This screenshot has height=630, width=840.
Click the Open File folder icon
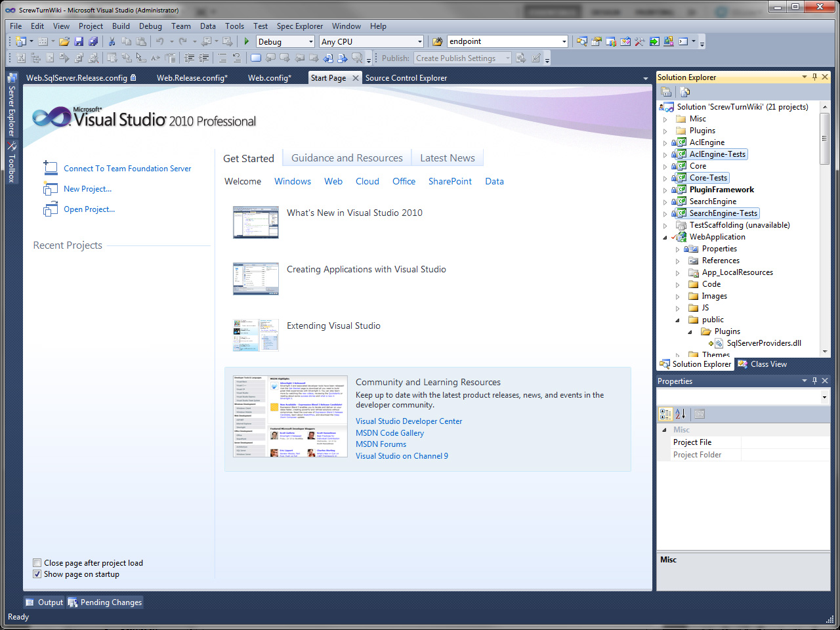point(64,41)
